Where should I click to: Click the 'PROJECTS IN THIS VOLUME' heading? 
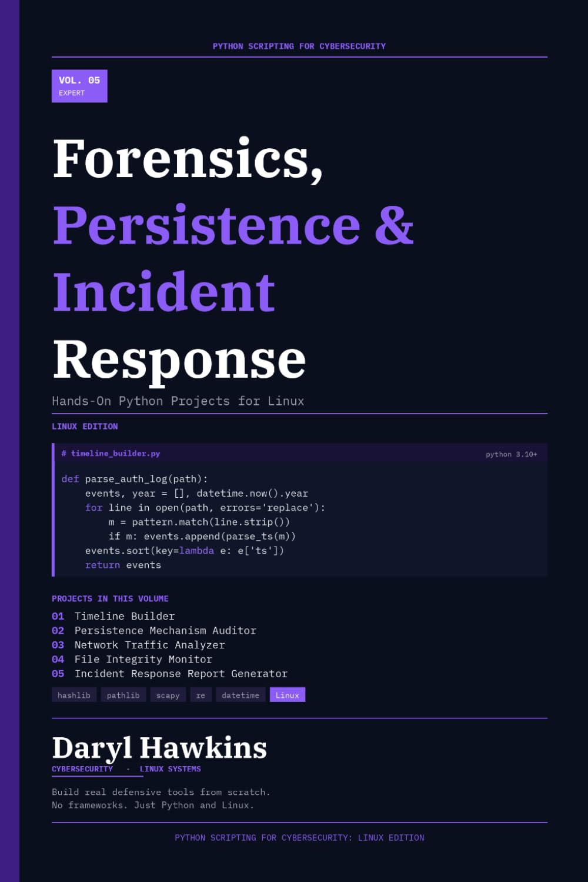coord(110,598)
